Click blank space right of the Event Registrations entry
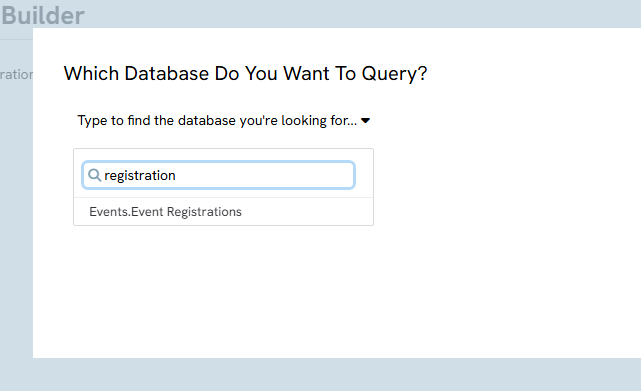 click(307, 211)
